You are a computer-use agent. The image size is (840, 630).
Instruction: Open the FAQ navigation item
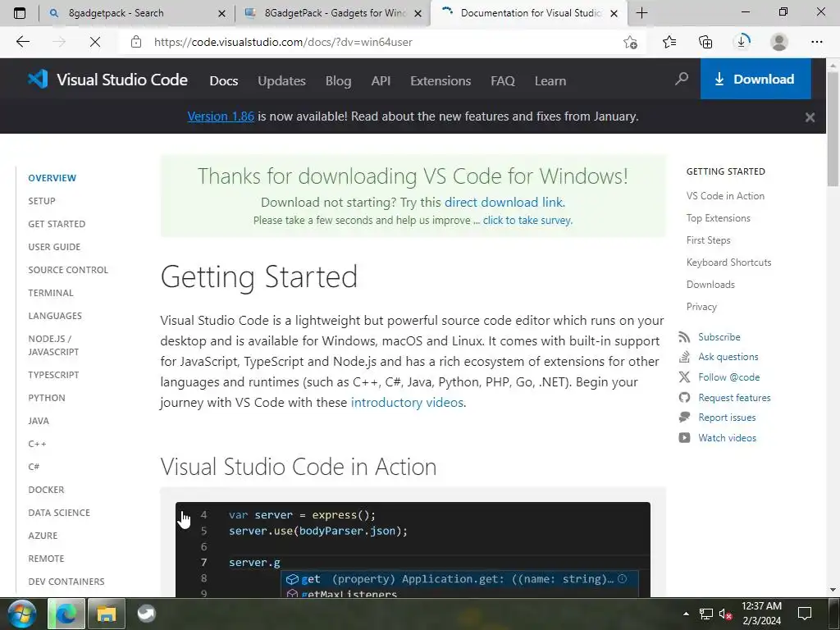click(503, 81)
